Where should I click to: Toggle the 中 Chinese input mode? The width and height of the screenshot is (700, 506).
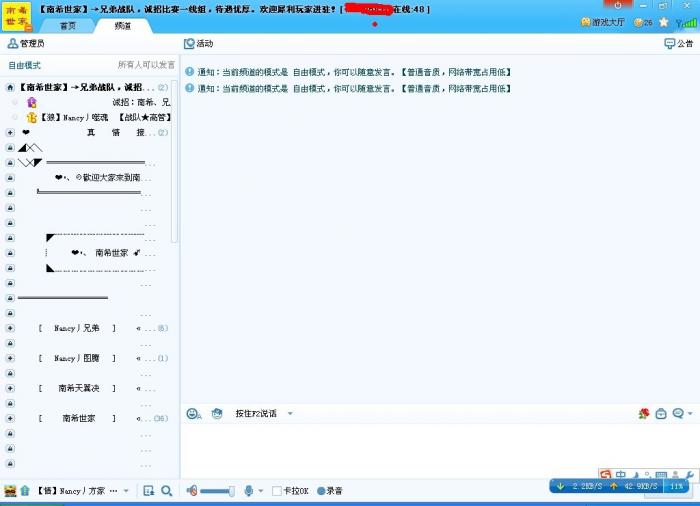[x=621, y=475]
